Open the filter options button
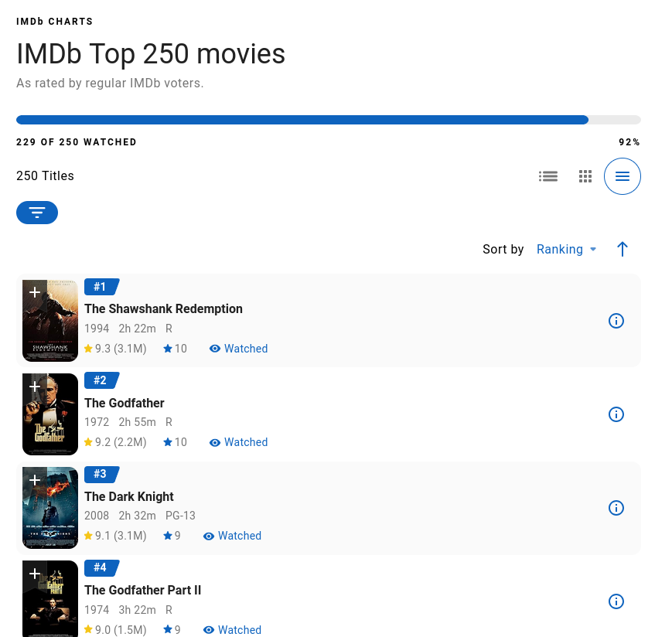672x637 pixels. click(37, 213)
